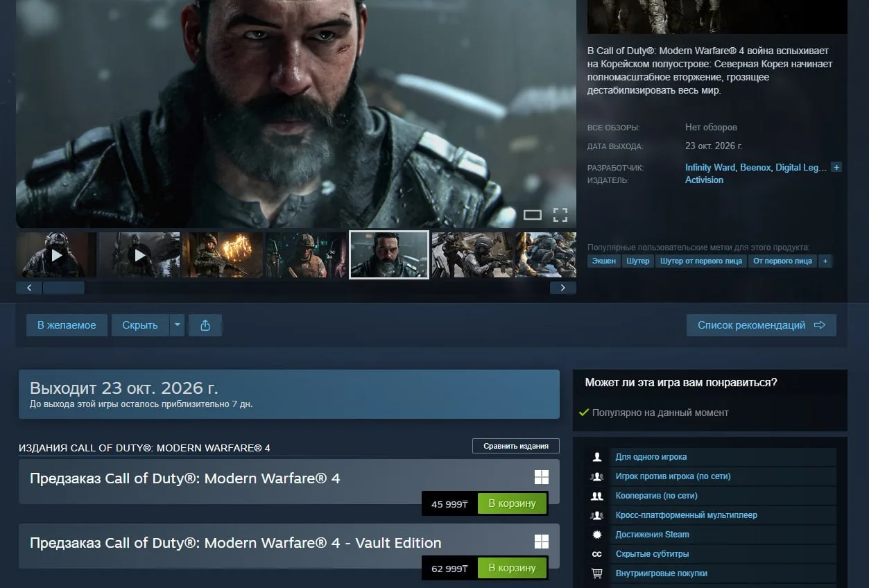Screen dimensions: 869x588
Task: Add Vault Edition 62 999₸ to cart
Action: [512, 568]
